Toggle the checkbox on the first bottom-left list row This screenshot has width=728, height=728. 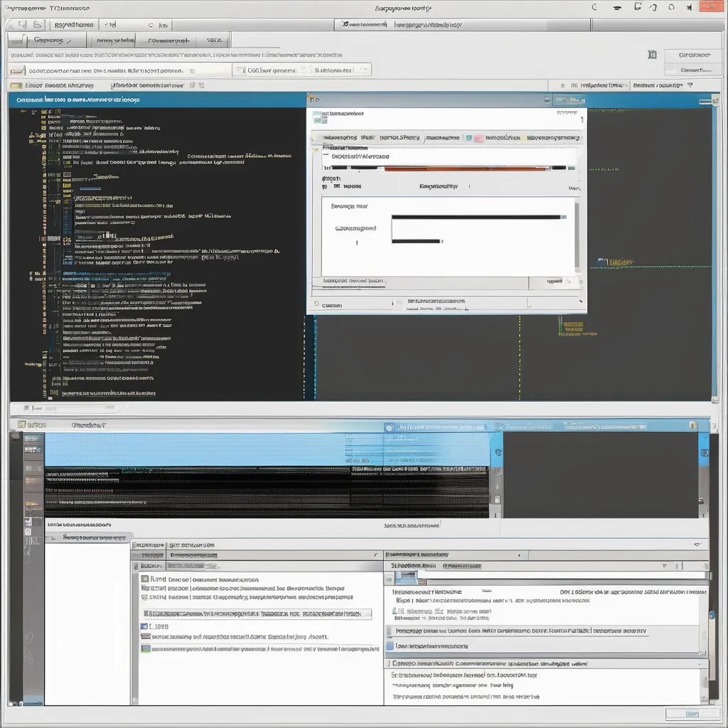144,579
